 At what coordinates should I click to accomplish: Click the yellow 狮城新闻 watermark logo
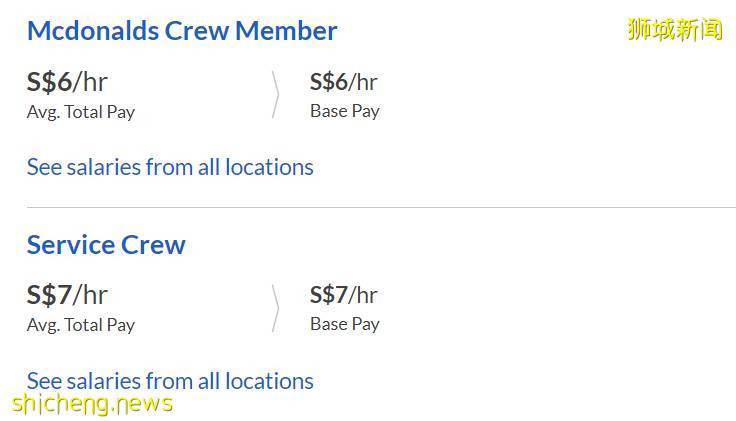coord(674,29)
